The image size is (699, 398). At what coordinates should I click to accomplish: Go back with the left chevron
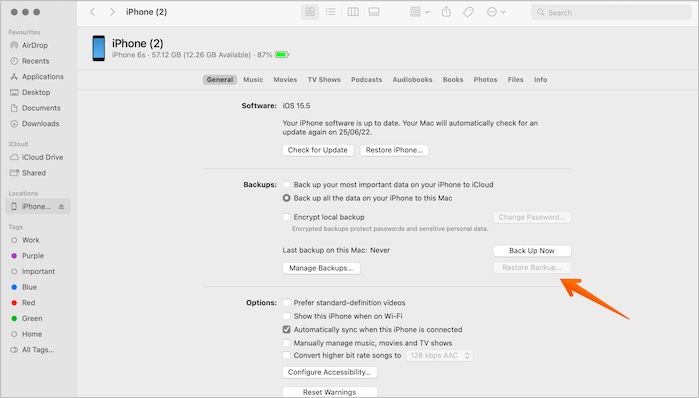click(x=92, y=12)
